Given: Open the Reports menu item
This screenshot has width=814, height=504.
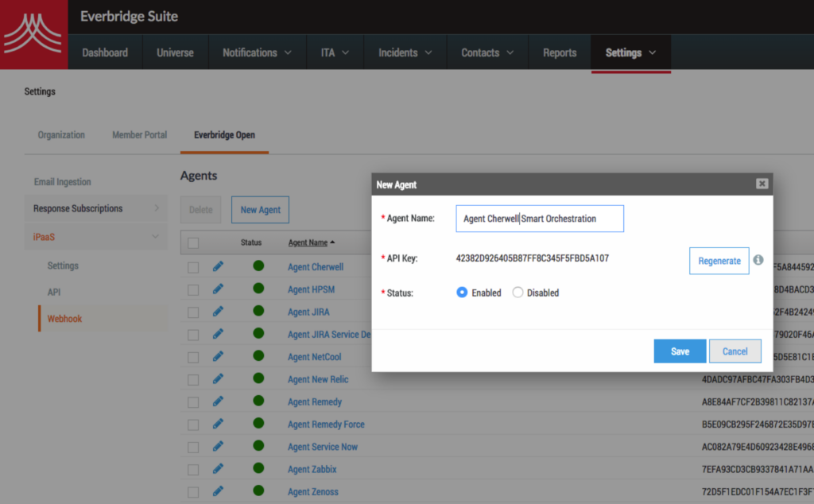Looking at the screenshot, I should coord(560,52).
